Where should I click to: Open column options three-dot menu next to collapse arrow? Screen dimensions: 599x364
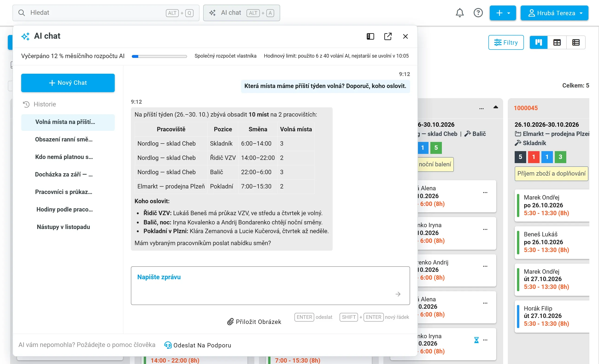pyautogui.click(x=481, y=109)
